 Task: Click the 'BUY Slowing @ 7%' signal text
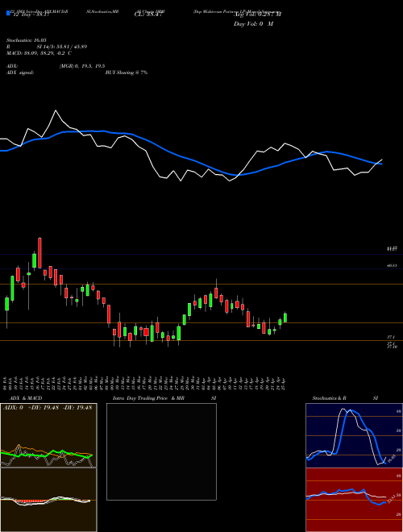coord(127,73)
